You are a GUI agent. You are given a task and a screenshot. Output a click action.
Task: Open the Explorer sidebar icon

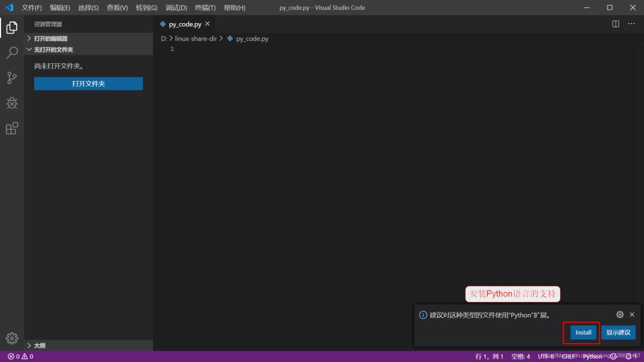(x=11, y=27)
